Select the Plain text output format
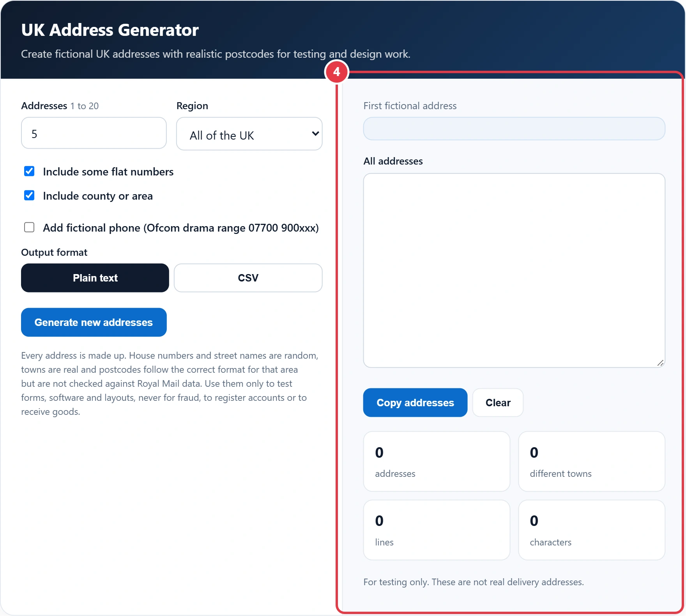This screenshot has width=686, height=616. click(95, 278)
